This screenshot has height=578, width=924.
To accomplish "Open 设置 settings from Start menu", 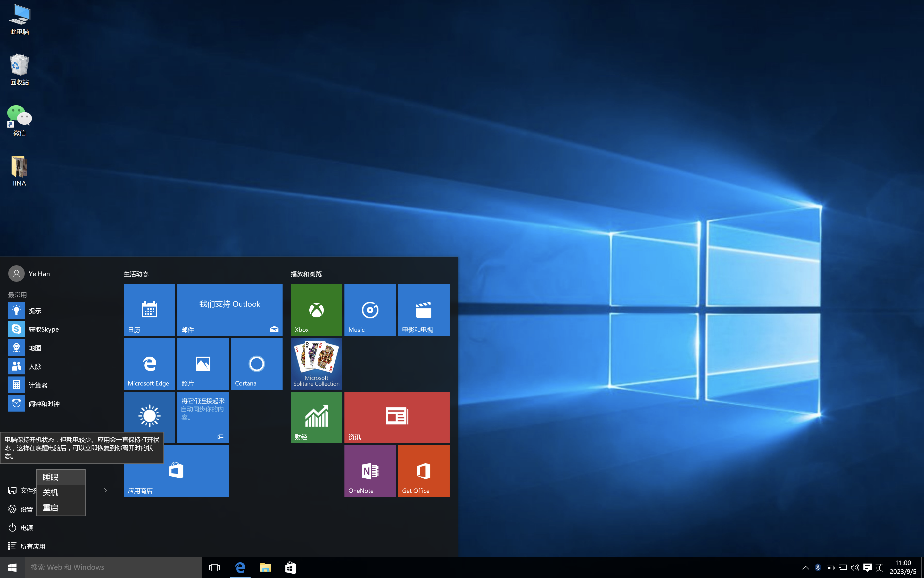I will point(21,509).
